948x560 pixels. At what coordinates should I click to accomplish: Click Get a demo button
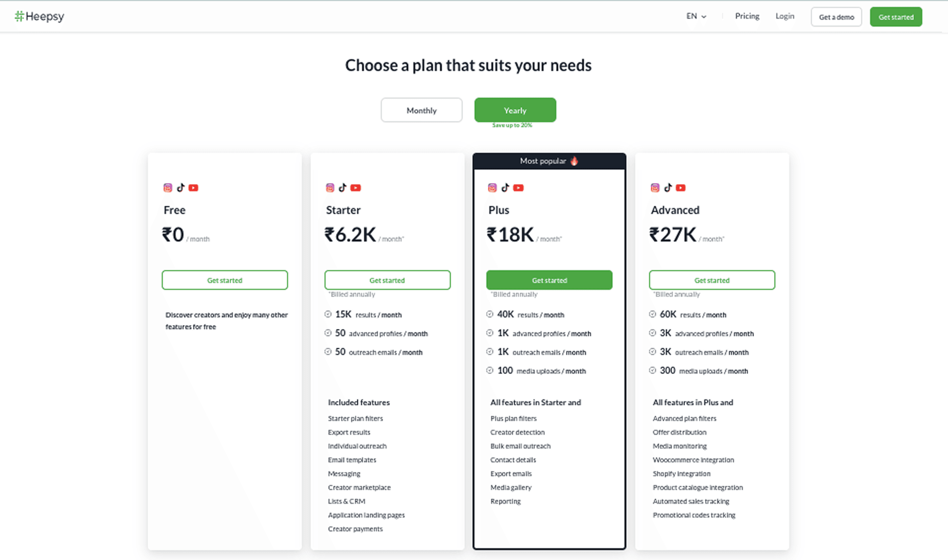(836, 17)
